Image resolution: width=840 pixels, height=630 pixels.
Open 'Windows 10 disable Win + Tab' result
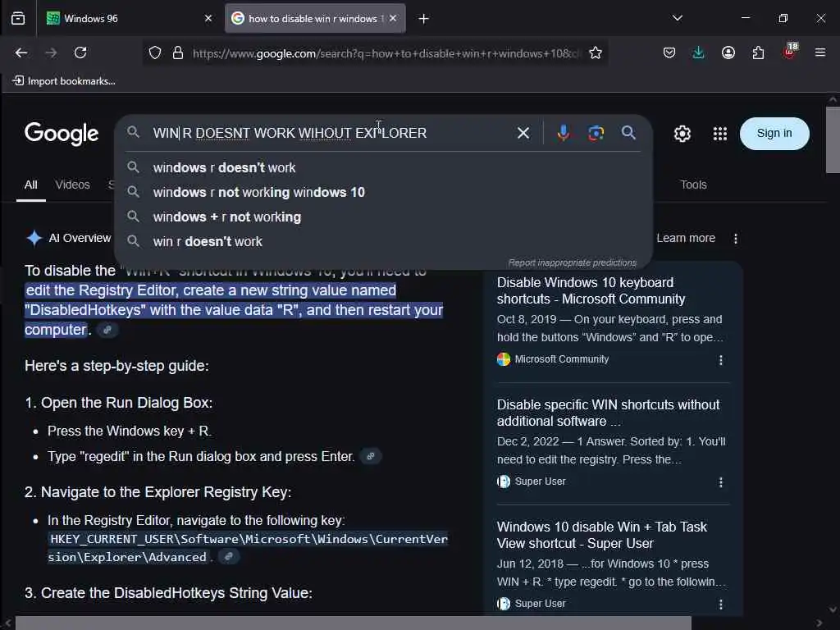(x=601, y=535)
